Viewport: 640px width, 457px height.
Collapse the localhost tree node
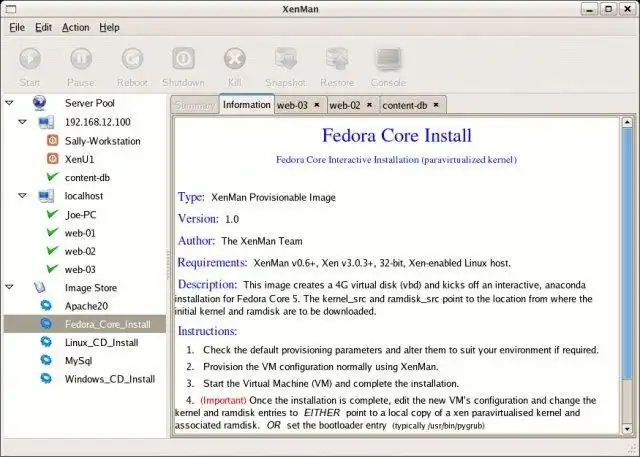(x=22, y=196)
